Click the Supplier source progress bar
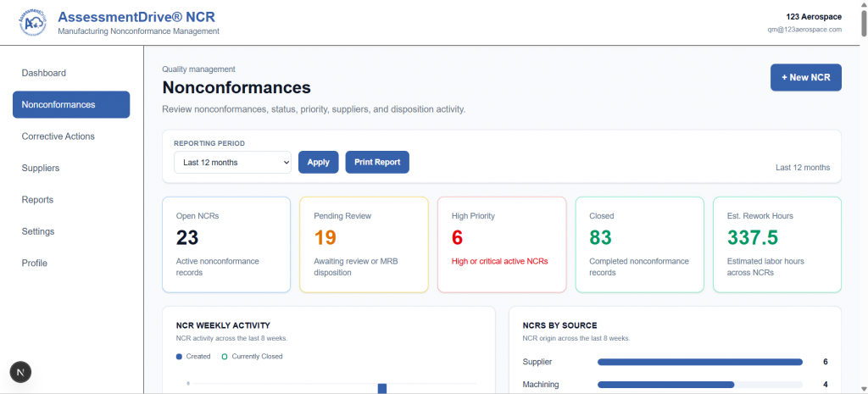868x394 pixels. click(699, 362)
